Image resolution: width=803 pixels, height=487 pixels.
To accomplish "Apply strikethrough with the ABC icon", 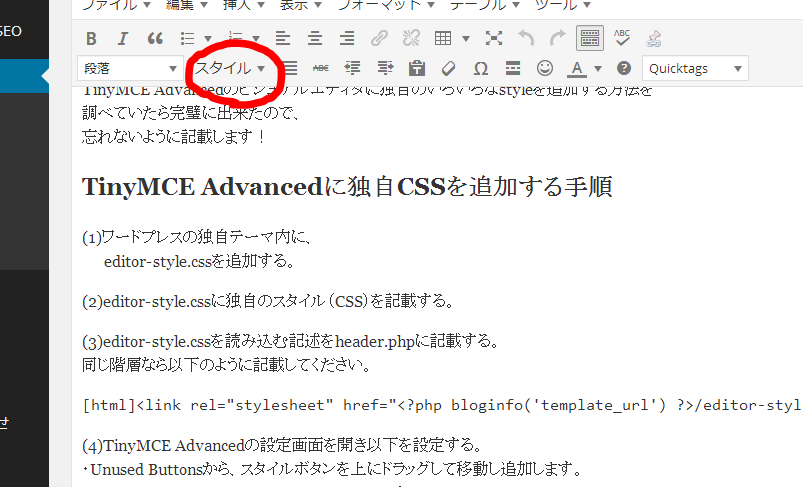I will pos(321,68).
